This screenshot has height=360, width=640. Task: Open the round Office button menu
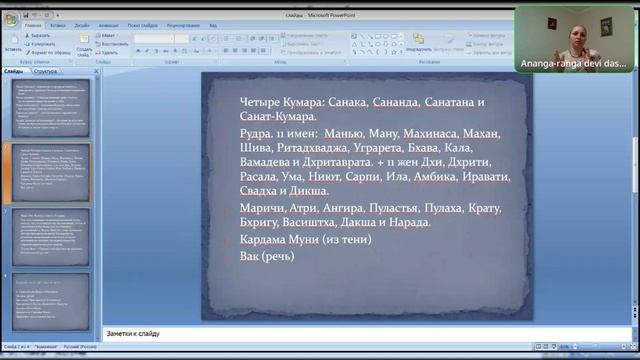[11, 19]
